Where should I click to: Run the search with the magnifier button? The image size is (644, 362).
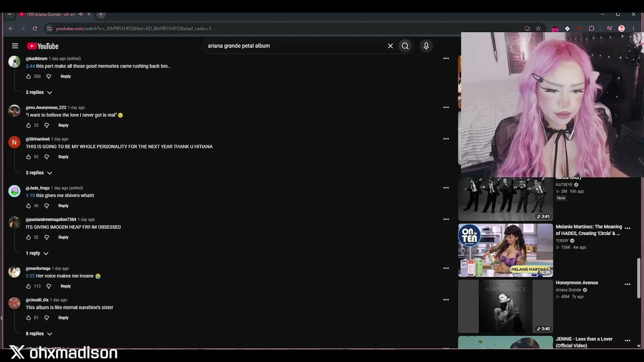[x=405, y=46]
